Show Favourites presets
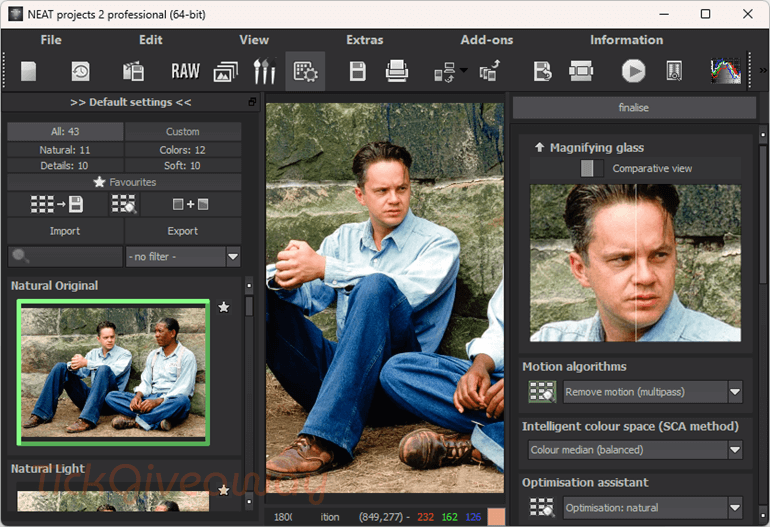 [124, 182]
